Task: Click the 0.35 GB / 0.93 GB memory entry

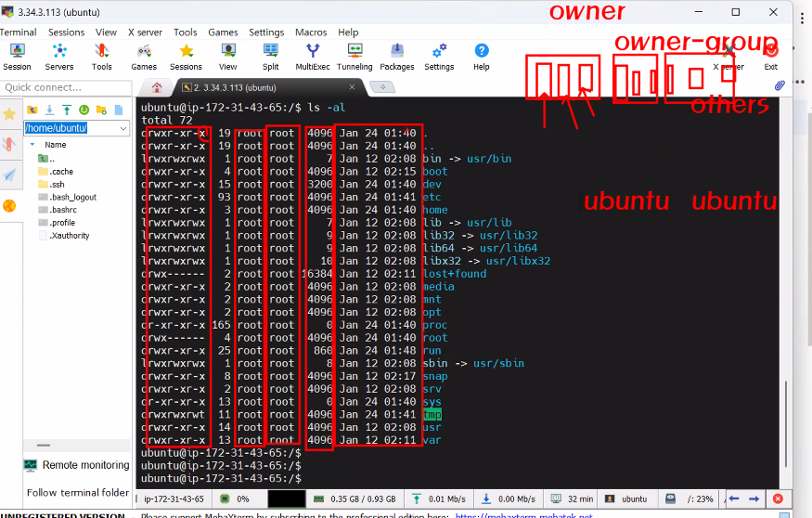Action: pos(355,499)
